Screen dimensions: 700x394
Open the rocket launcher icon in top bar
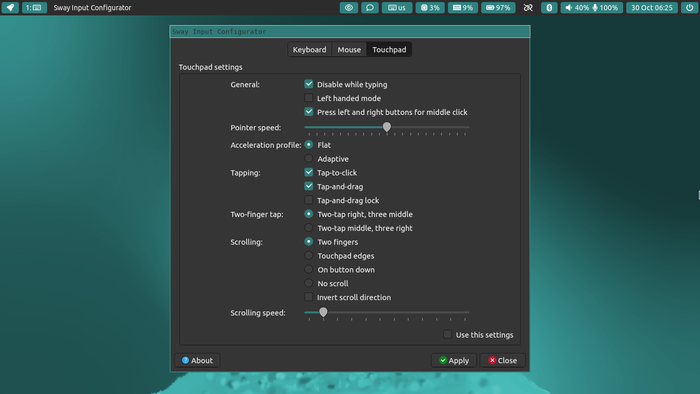pos(10,8)
